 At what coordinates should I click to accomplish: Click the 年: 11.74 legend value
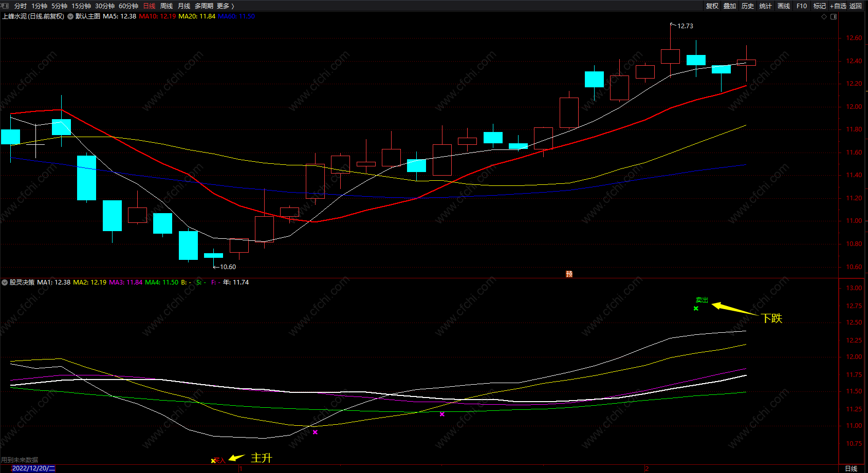click(x=236, y=282)
